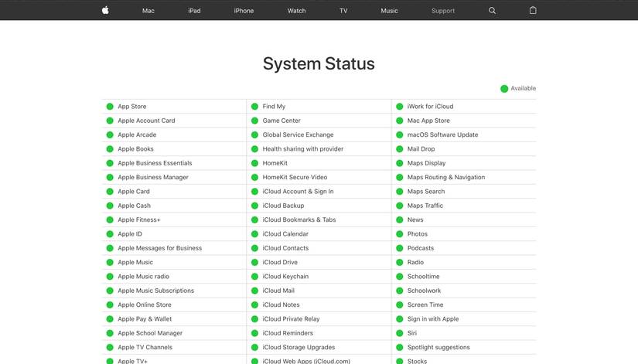Open the iPhone menu
Image resolution: width=638 pixels, height=364 pixels.
coord(244,11)
